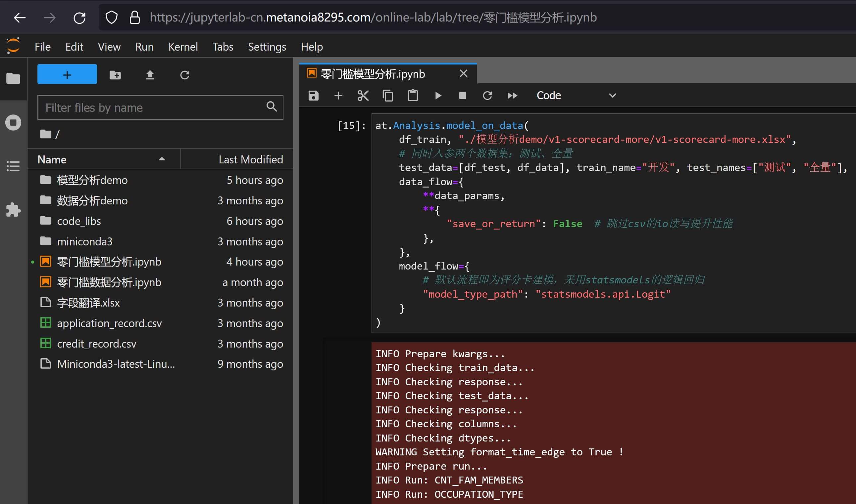856x504 pixels.
Task: Upload files using the upload icon
Action: click(x=150, y=75)
